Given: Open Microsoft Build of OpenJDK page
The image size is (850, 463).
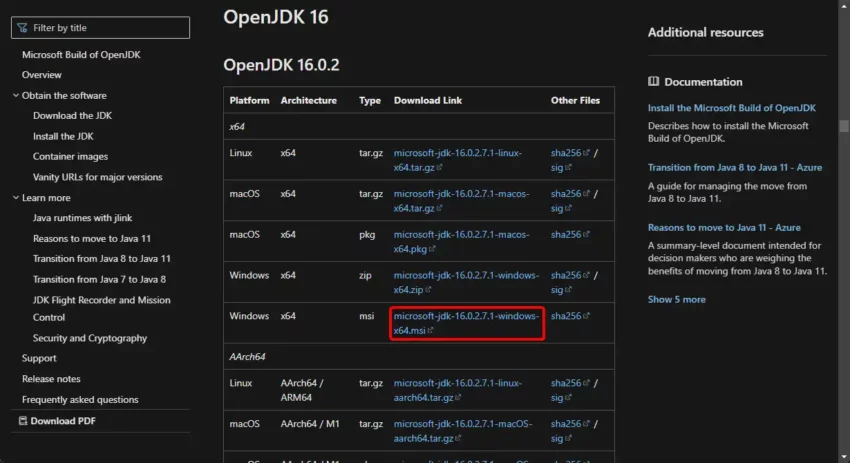Looking at the screenshot, I should pos(81,54).
